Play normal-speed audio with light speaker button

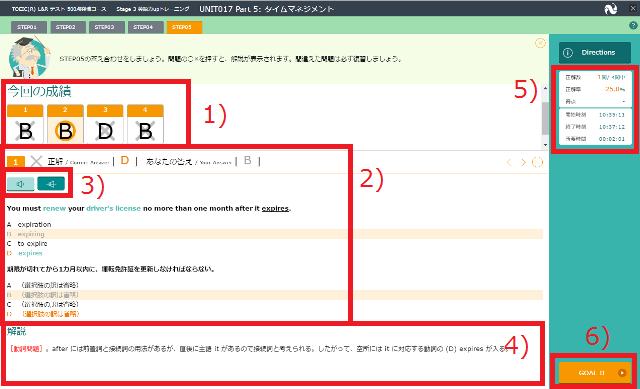tap(20, 184)
